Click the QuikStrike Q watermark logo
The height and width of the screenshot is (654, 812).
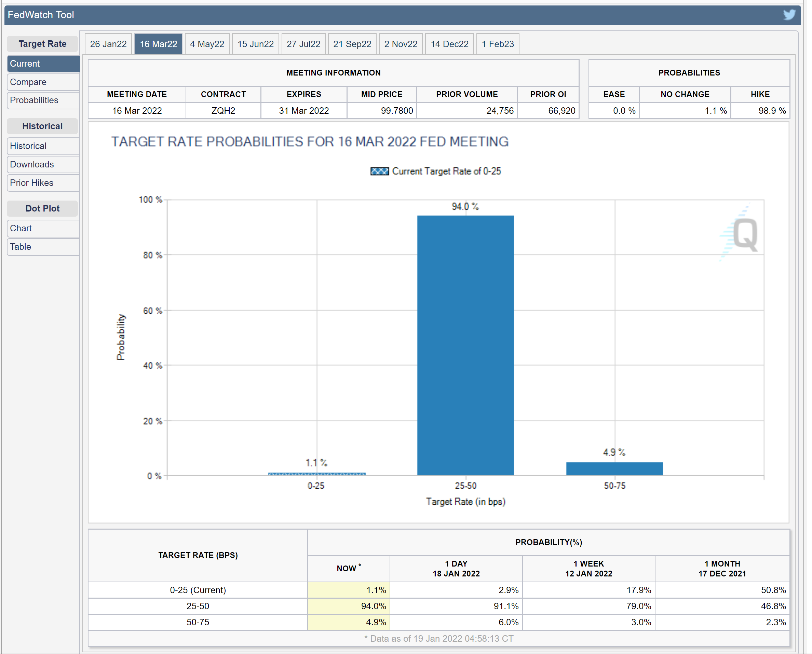point(744,234)
